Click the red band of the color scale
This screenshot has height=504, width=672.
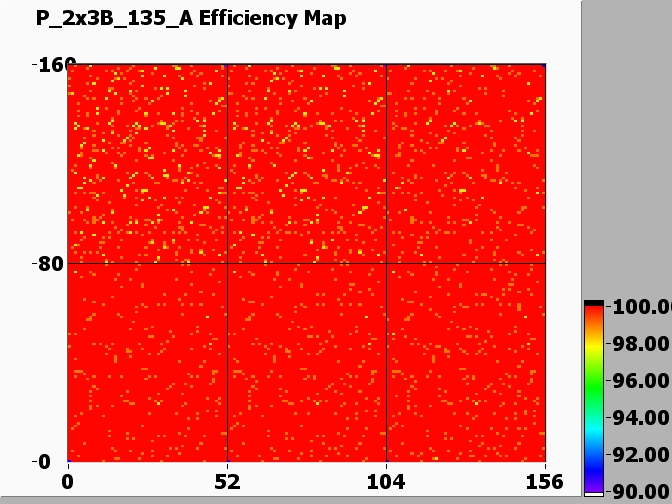point(594,318)
